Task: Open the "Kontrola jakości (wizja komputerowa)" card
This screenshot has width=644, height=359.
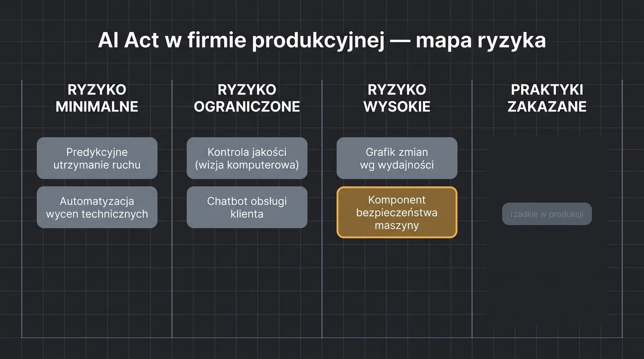Action: pyautogui.click(x=247, y=158)
